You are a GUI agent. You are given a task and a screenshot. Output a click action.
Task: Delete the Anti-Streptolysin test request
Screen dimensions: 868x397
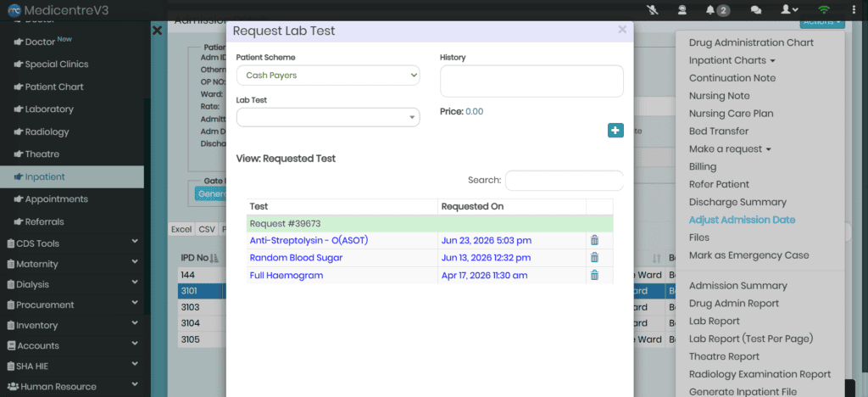(x=594, y=240)
